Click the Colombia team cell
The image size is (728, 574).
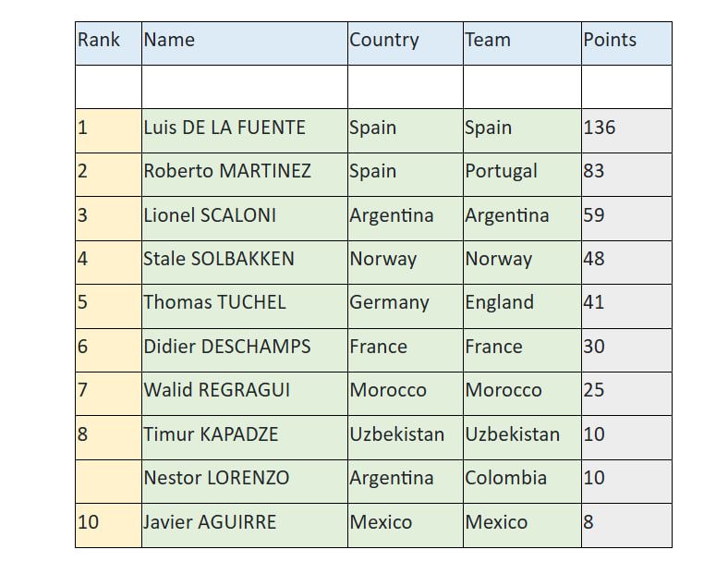click(521, 478)
